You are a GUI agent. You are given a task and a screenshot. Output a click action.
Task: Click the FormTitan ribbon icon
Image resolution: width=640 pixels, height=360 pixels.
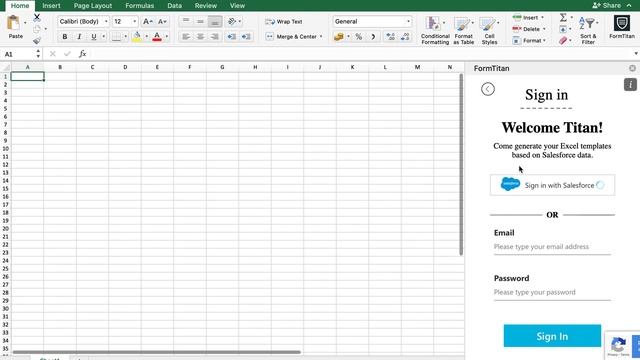click(622, 27)
